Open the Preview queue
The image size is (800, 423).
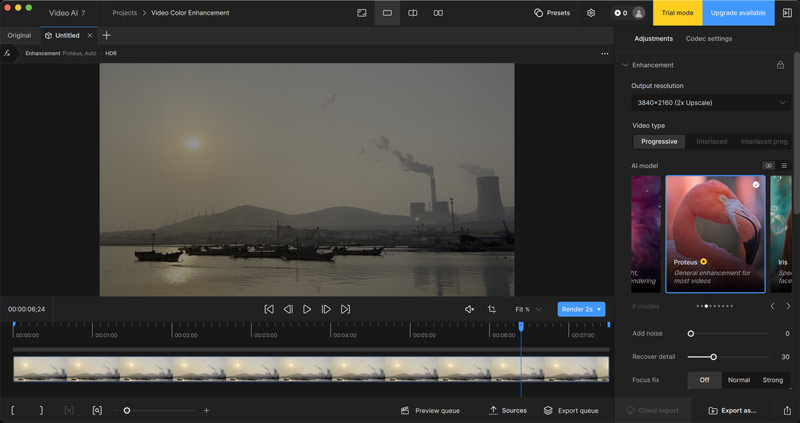point(430,410)
